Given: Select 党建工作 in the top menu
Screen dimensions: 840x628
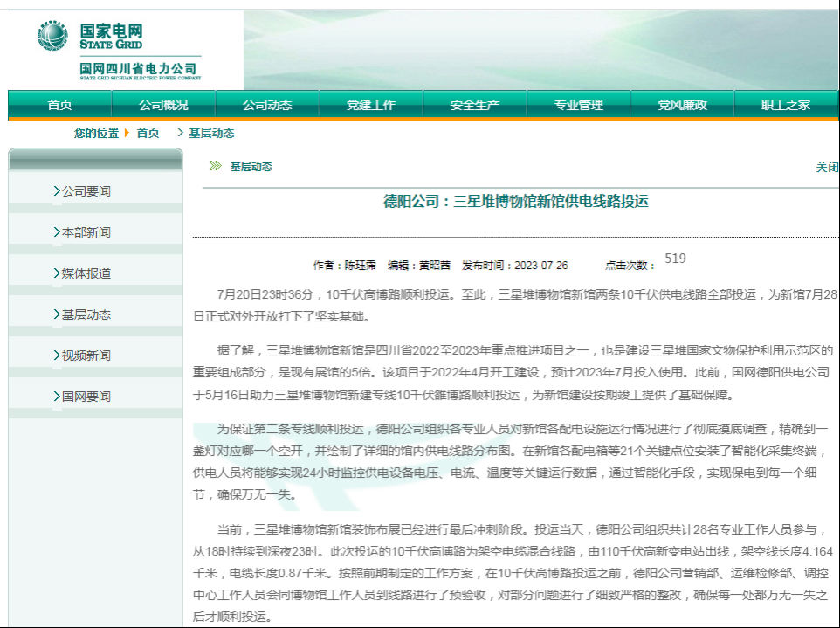Looking at the screenshot, I should click(371, 105).
